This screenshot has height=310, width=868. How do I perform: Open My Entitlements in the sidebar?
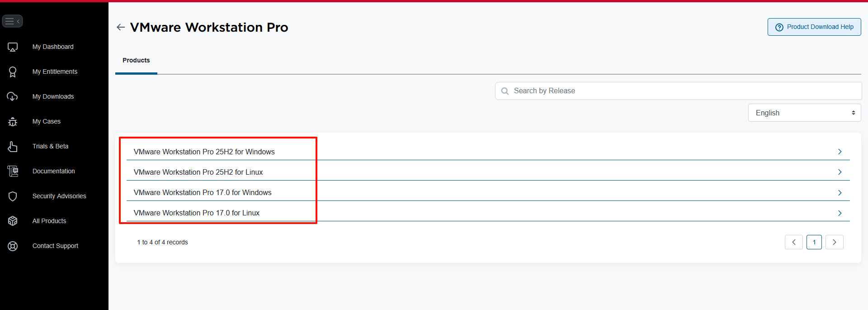click(x=55, y=72)
